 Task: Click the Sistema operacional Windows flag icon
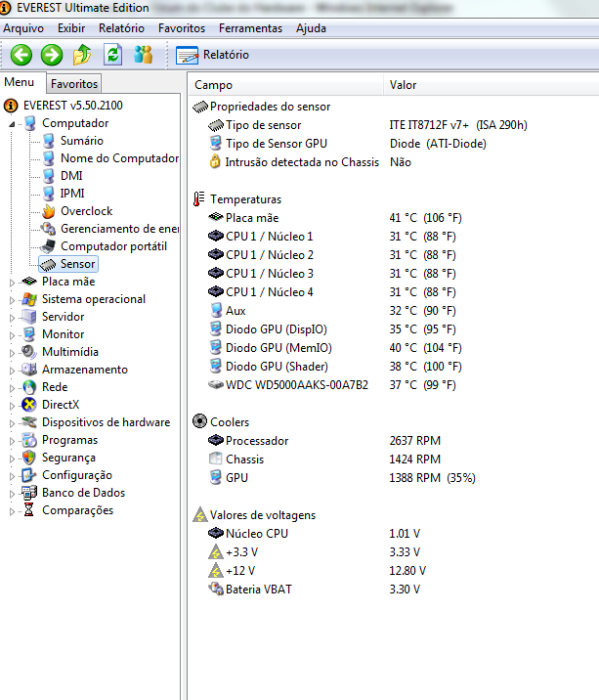pos(29,299)
